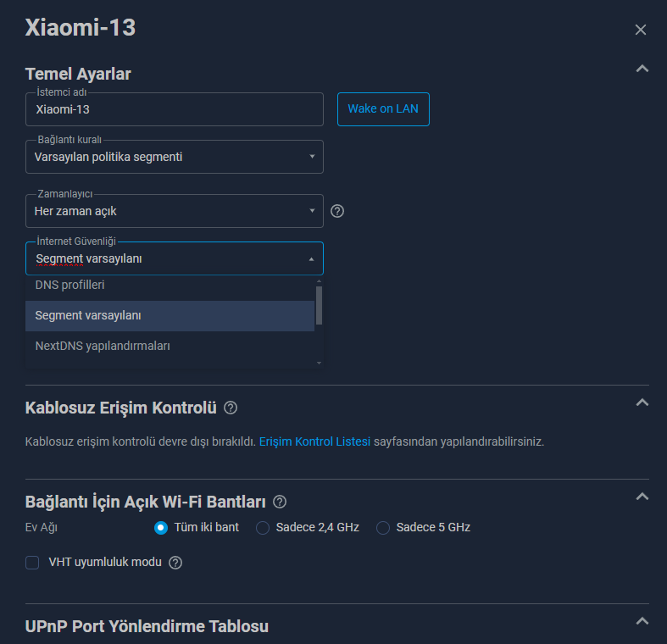The image size is (667, 644).
Task: Click the Wake on LAN button
Action: [383, 109]
